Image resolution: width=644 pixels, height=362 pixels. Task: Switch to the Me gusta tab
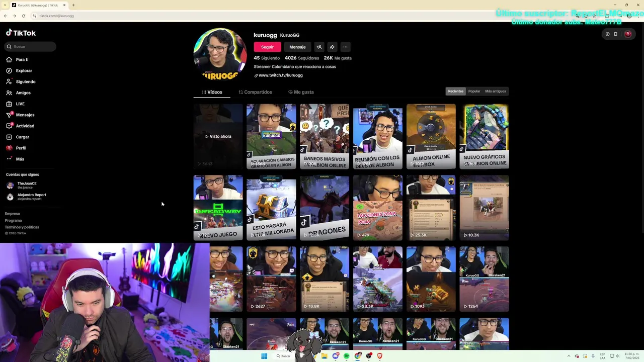point(301,92)
